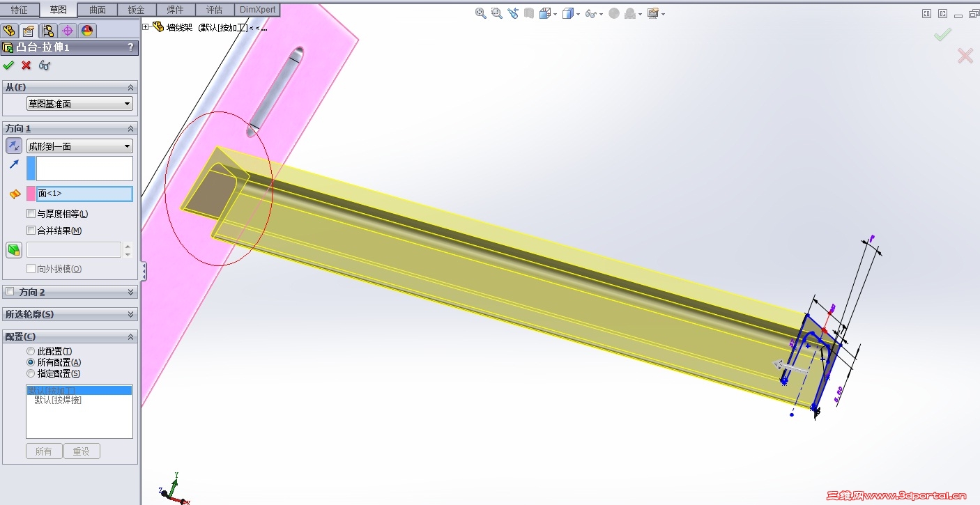Click the viewport confirm corner checkmark
The height and width of the screenshot is (505, 980).
[x=943, y=34]
